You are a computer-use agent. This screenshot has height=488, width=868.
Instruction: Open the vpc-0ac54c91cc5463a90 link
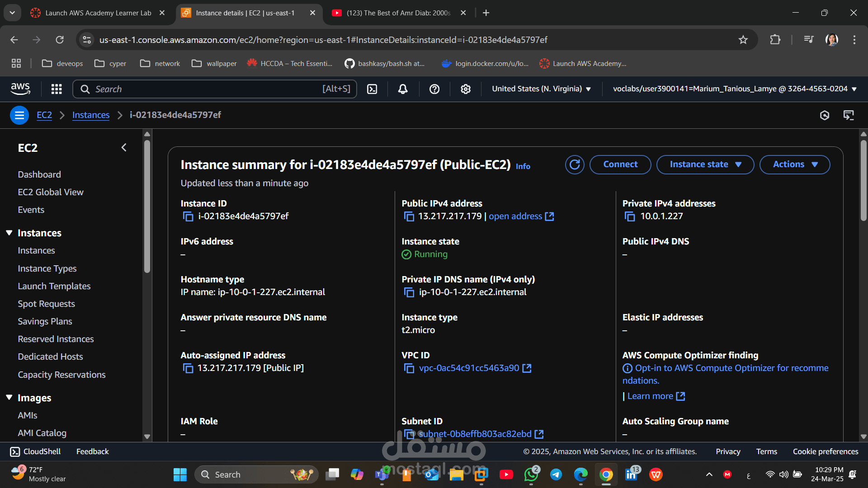pos(475,368)
